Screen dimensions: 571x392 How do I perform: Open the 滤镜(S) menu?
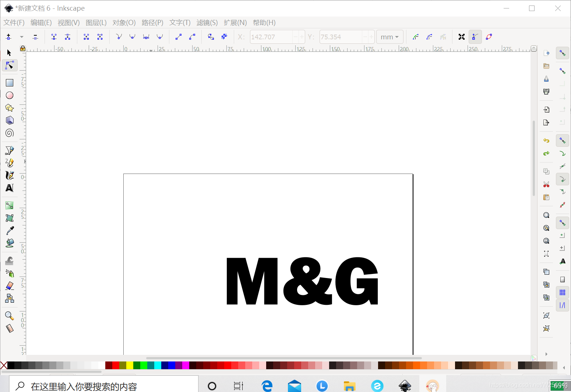point(207,22)
